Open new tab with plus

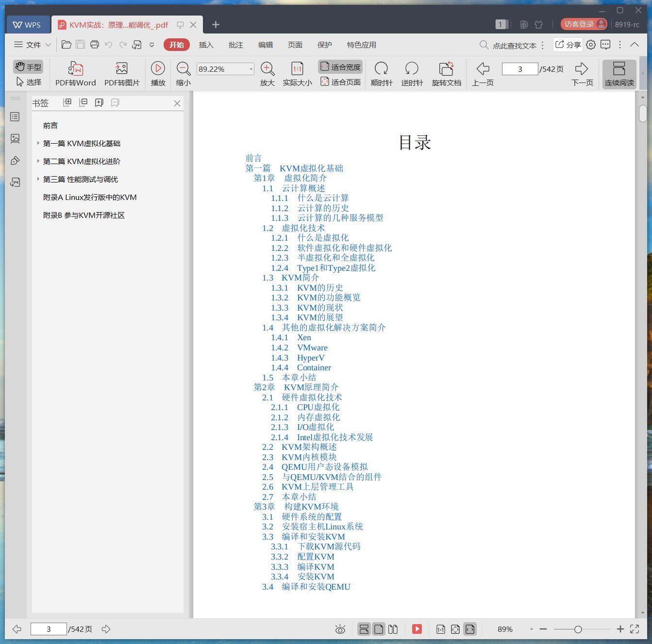pyautogui.click(x=216, y=25)
